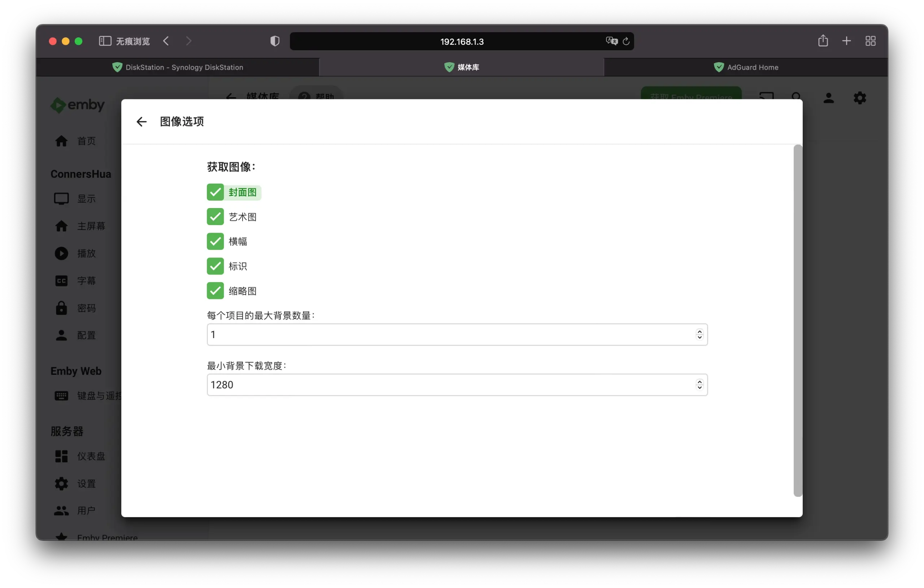
Task: Open the Safari share button
Action: (823, 40)
